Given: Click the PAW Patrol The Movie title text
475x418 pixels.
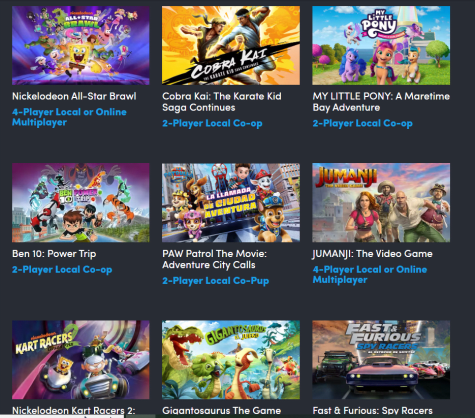Looking at the screenshot, I should click(214, 259).
